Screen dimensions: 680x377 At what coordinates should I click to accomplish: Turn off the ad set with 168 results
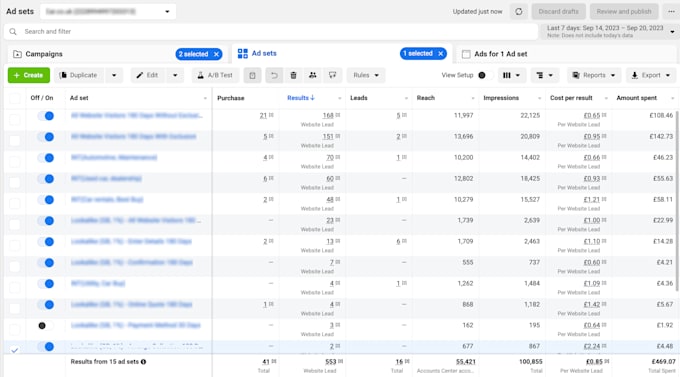point(46,116)
